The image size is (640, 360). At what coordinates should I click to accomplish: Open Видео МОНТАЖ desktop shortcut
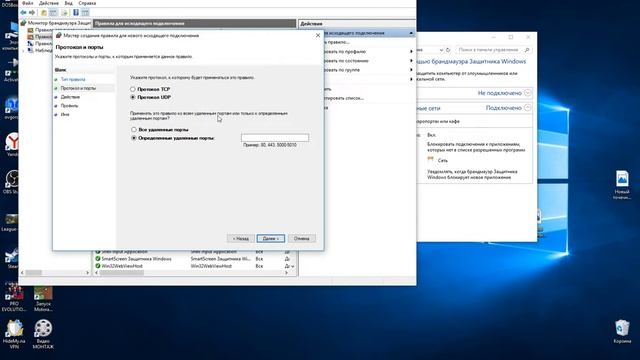(43, 334)
